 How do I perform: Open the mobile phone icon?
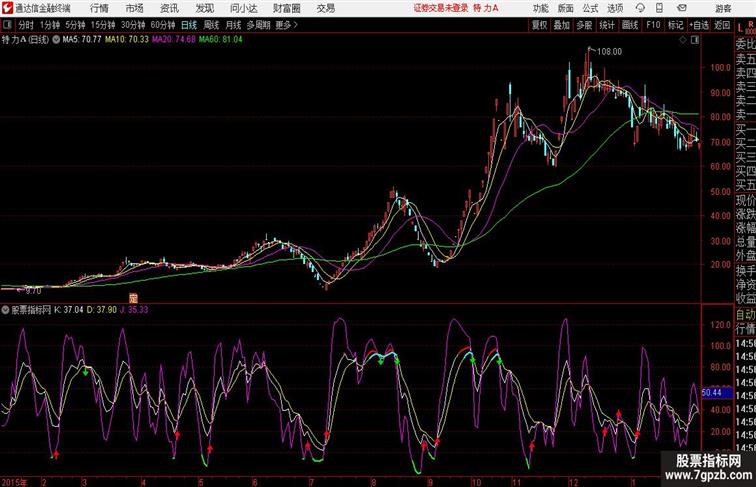tap(660, 8)
